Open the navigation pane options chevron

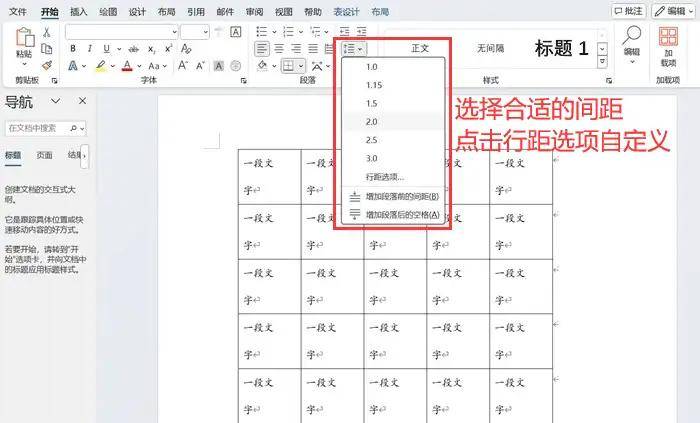coord(55,101)
